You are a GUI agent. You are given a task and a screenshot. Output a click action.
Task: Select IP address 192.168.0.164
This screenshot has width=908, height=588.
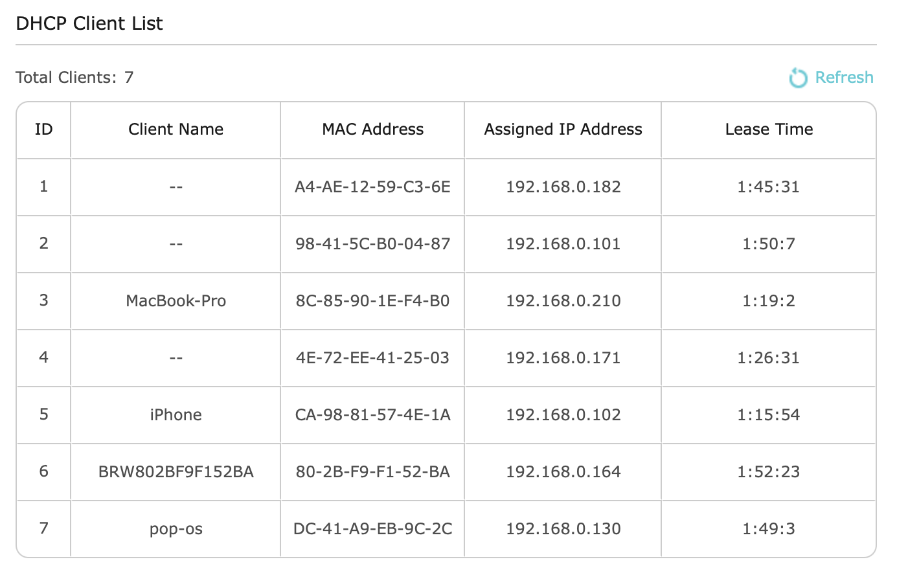(x=563, y=472)
